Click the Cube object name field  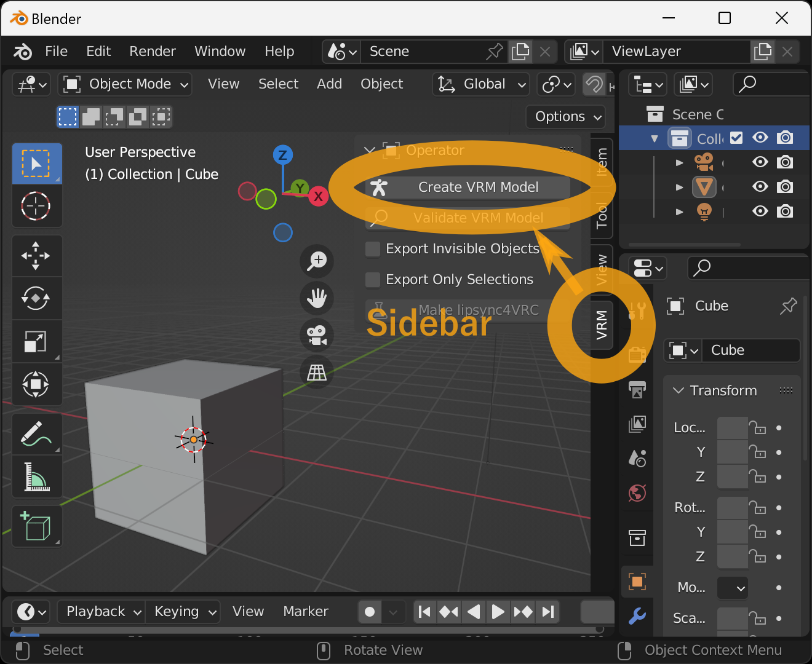point(751,350)
